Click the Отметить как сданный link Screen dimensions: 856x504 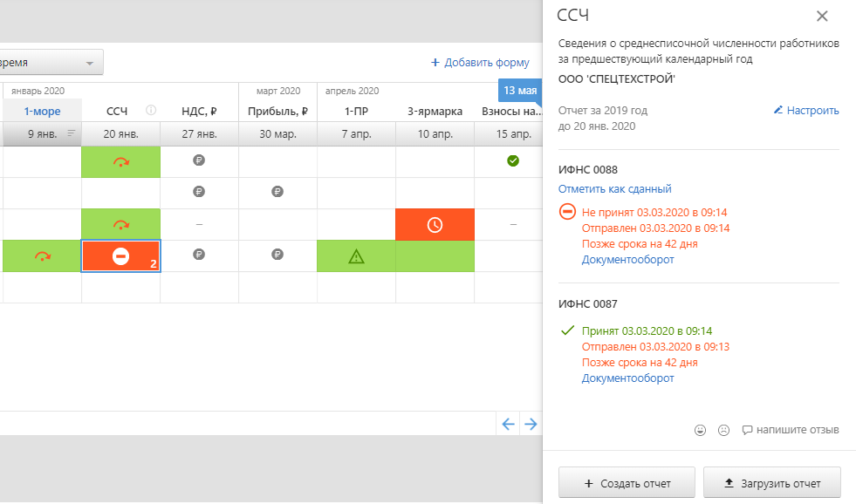point(615,189)
